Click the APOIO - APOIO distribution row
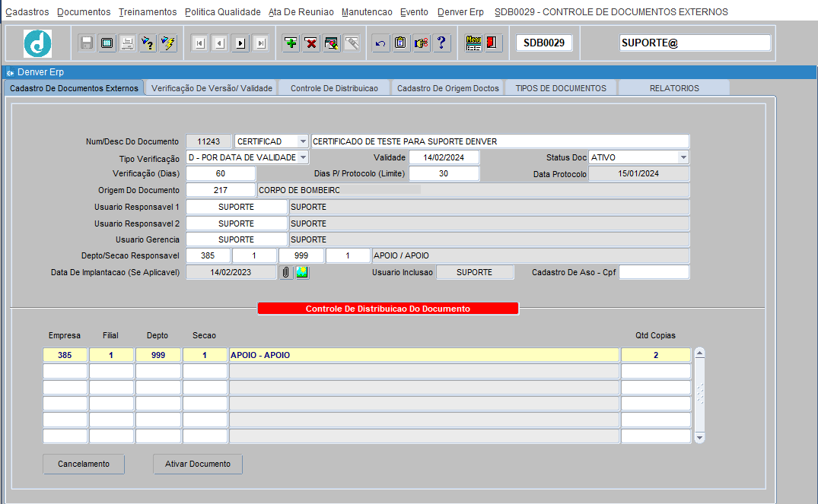 [424, 355]
